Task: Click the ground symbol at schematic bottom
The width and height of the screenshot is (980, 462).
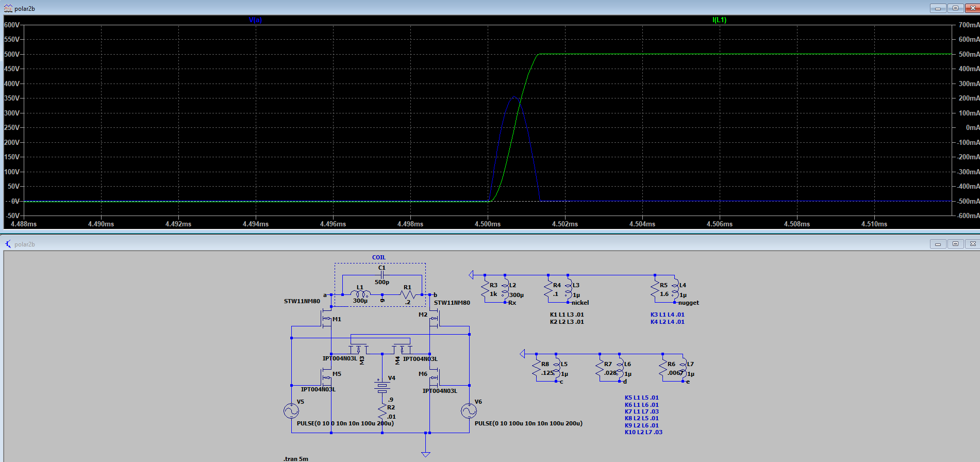Action: (426, 453)
